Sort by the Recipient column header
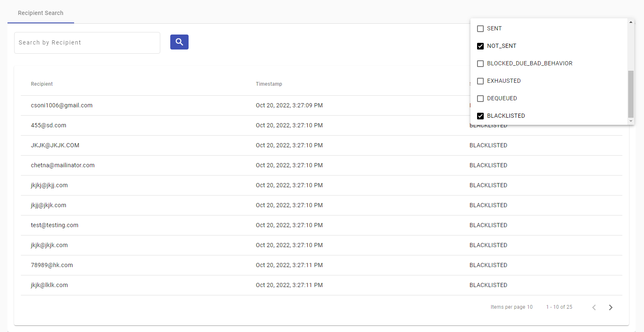The height and width of the screenshot is (332, 644). pos(42,84)
